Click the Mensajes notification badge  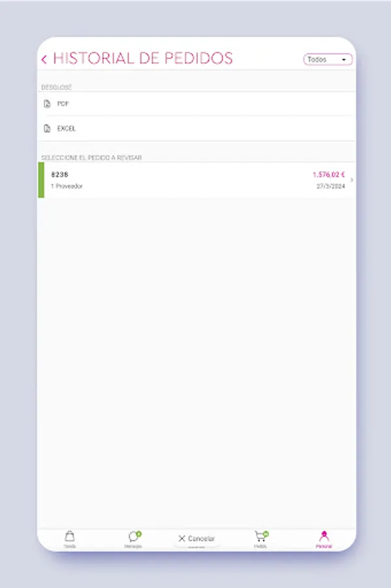pyautogui.click(x=139, y=533)
